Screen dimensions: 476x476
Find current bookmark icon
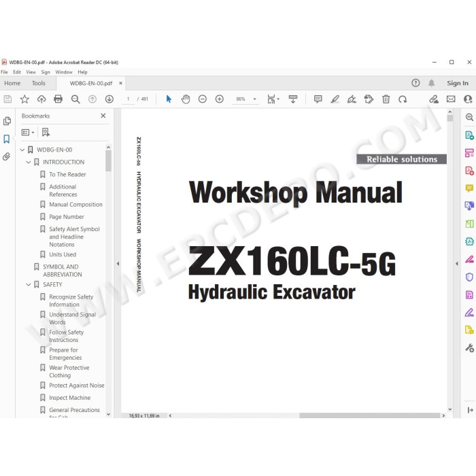click(46, 132)
